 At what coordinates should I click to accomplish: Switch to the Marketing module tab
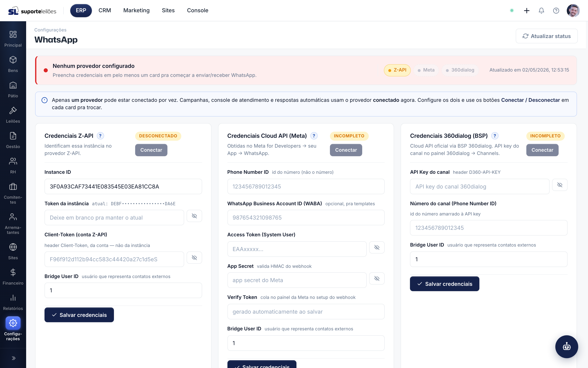point(136,10)
